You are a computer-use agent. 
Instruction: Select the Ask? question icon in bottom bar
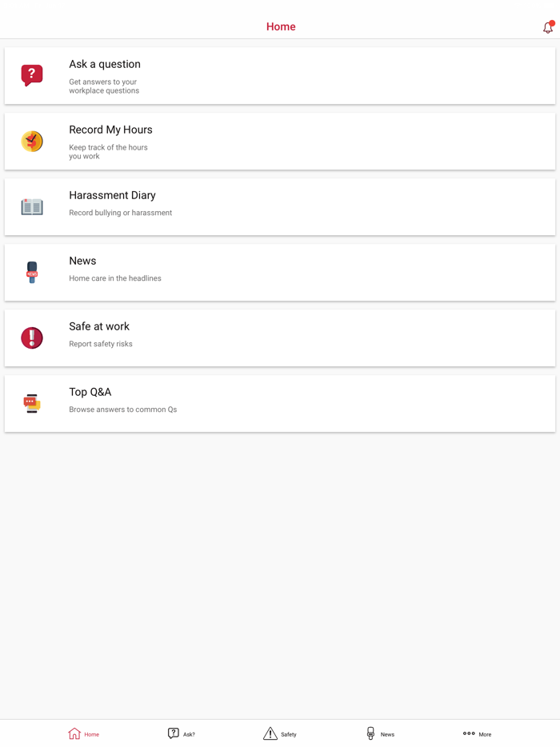point(173,733)
